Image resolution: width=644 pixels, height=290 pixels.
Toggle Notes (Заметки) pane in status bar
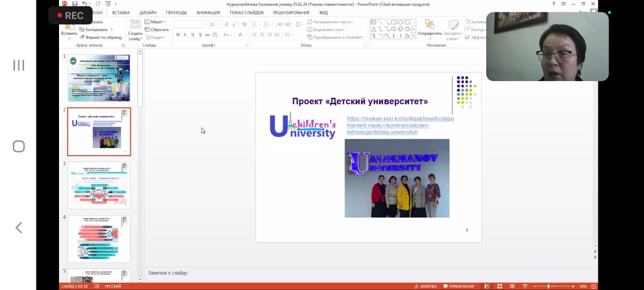pyautogui.click(x=426, y=286)
